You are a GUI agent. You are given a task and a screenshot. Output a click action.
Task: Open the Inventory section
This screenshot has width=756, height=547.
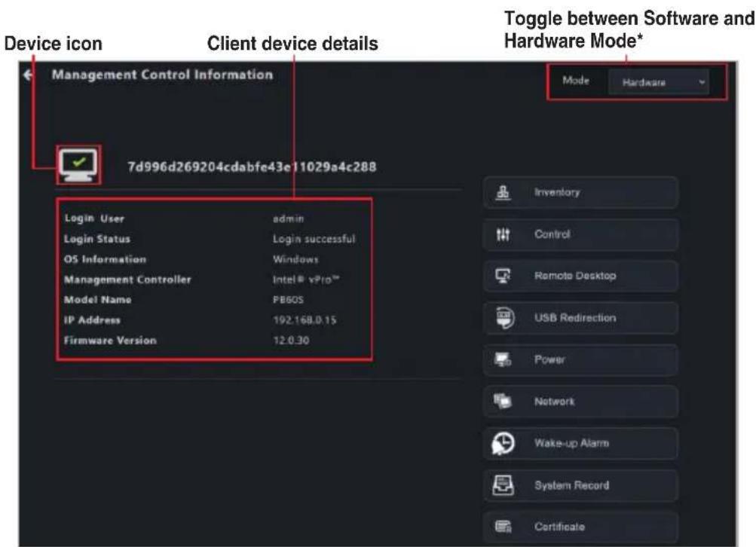[581, 192]
